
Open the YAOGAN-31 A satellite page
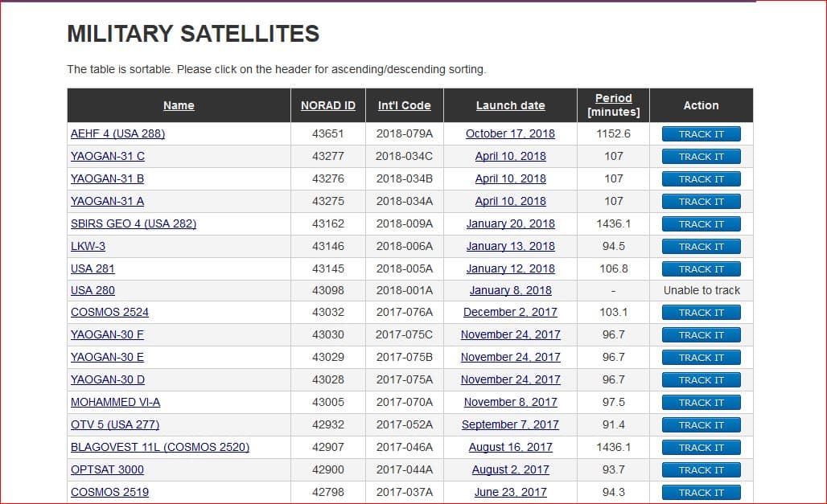[x=108, y=202]
